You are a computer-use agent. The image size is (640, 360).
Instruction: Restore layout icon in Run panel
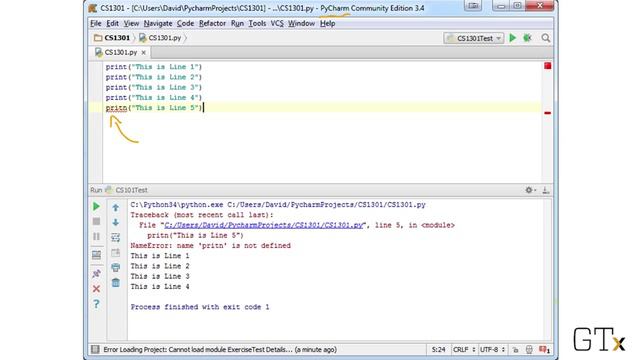[x=96, y=255]
